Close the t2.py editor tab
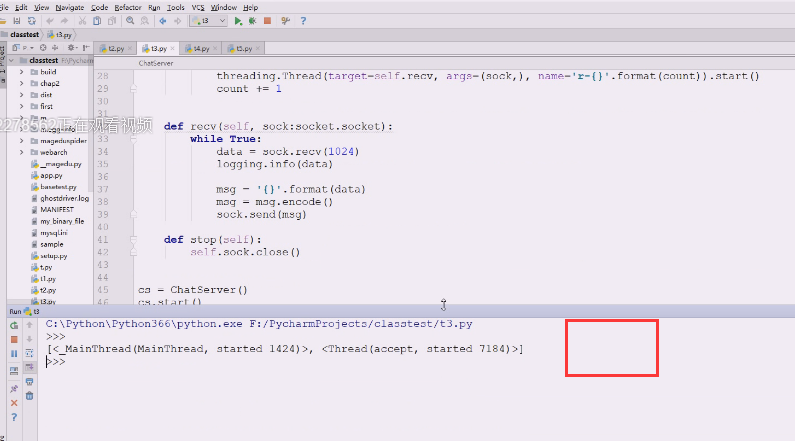Image resolution: width=795 pixels, height=441 pixels. pyautogui.click(x=130, y=49)
